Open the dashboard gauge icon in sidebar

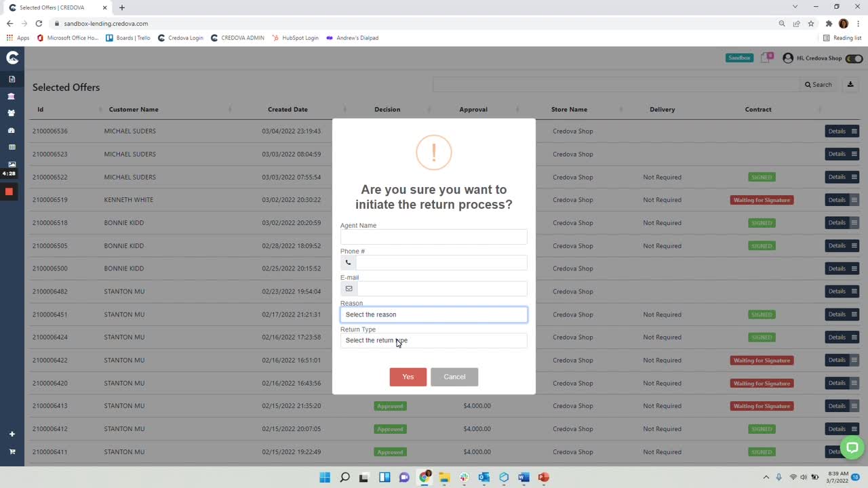[12, 130]
